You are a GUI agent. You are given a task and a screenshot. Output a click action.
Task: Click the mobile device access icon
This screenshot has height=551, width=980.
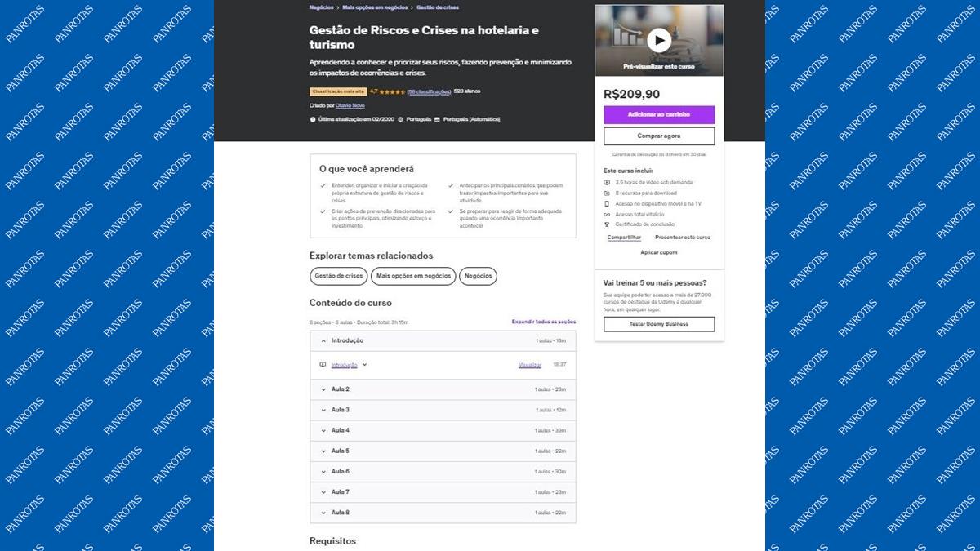tap(607, 203)
